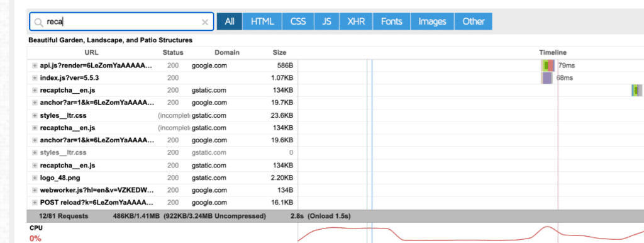Viewport: 644px width, 243px height.
Task: Filter requests by HTML
Action: [262, 21]
